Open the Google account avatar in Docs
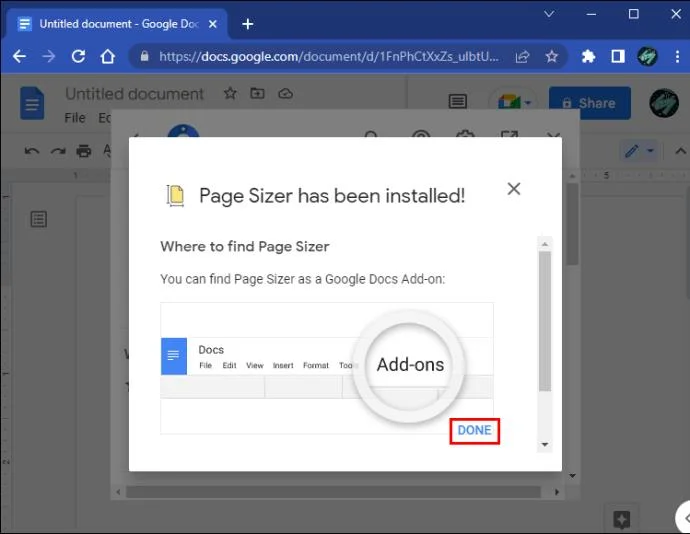 [x=664, y=103]
